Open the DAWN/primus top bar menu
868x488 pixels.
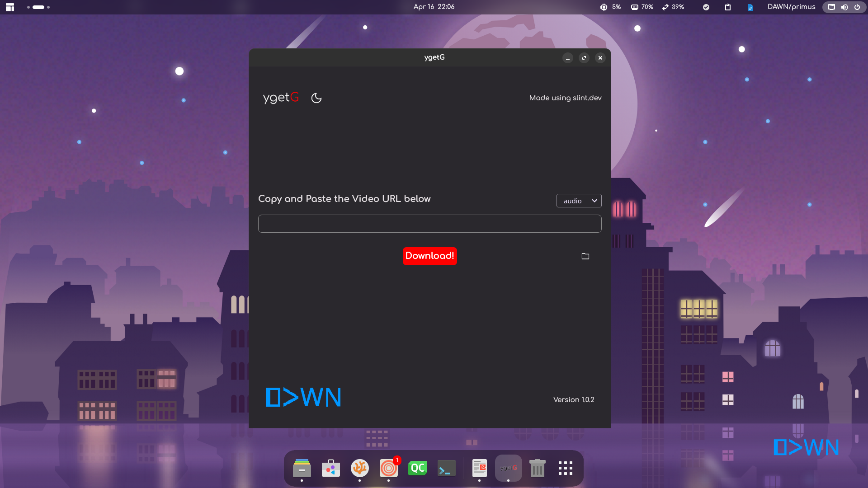[791, 7]
